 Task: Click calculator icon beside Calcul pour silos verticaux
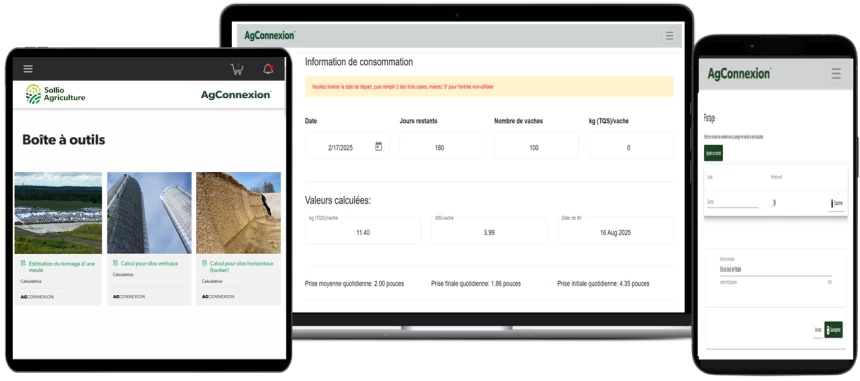tap(116, 264)
